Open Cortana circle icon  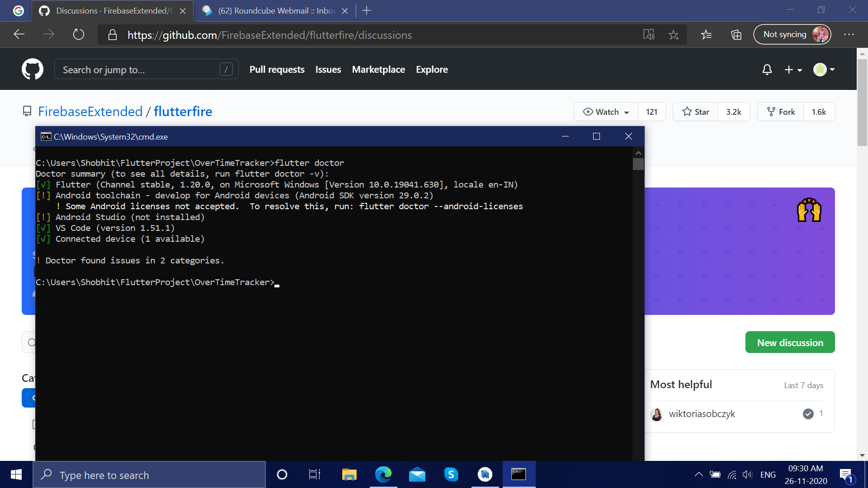coord(282,474)
